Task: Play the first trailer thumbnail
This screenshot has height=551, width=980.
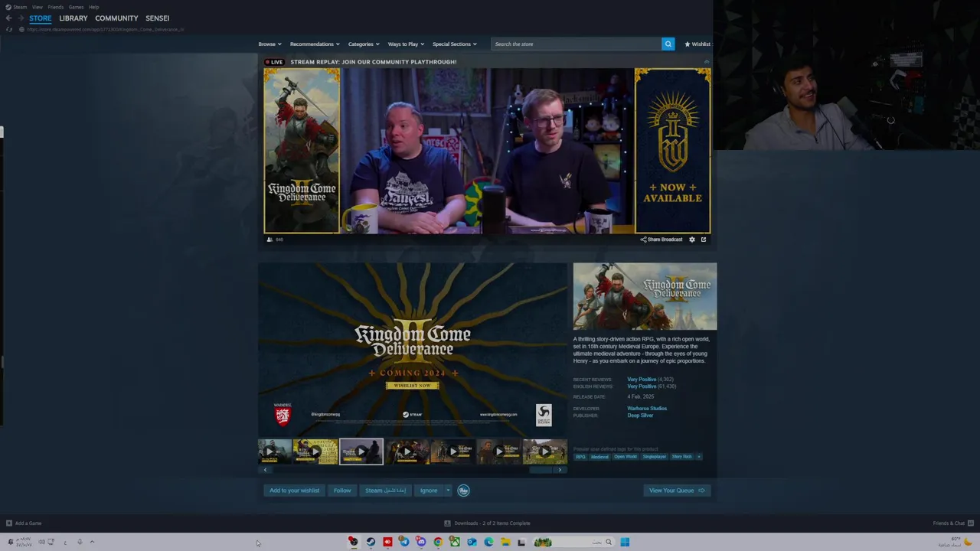Action: (x=274, y=452)
